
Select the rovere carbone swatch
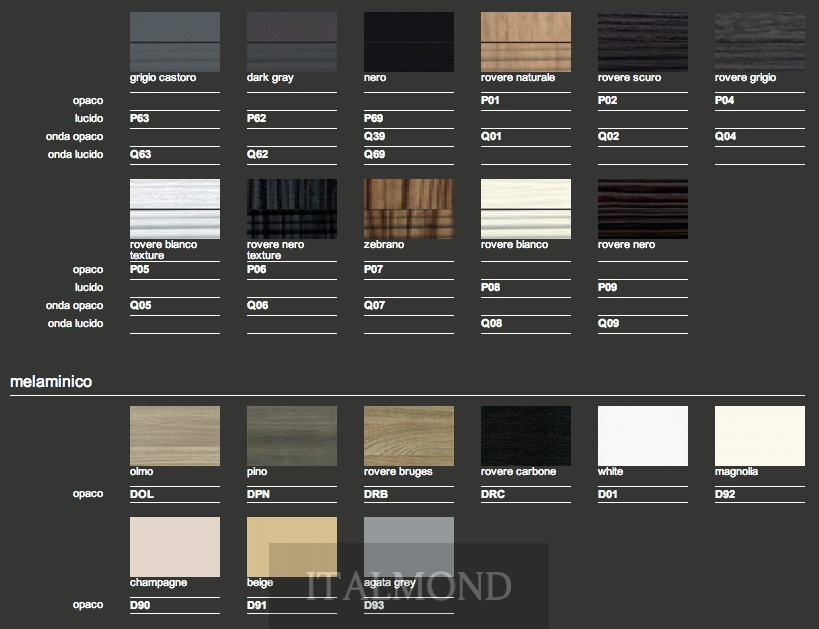[x=525, y=436]
